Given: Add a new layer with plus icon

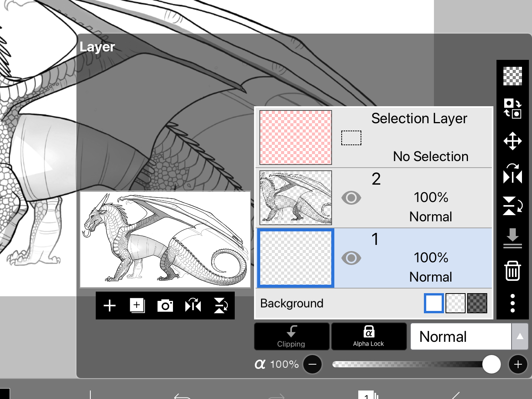Looking at the screenshot, I should point(110,306).
